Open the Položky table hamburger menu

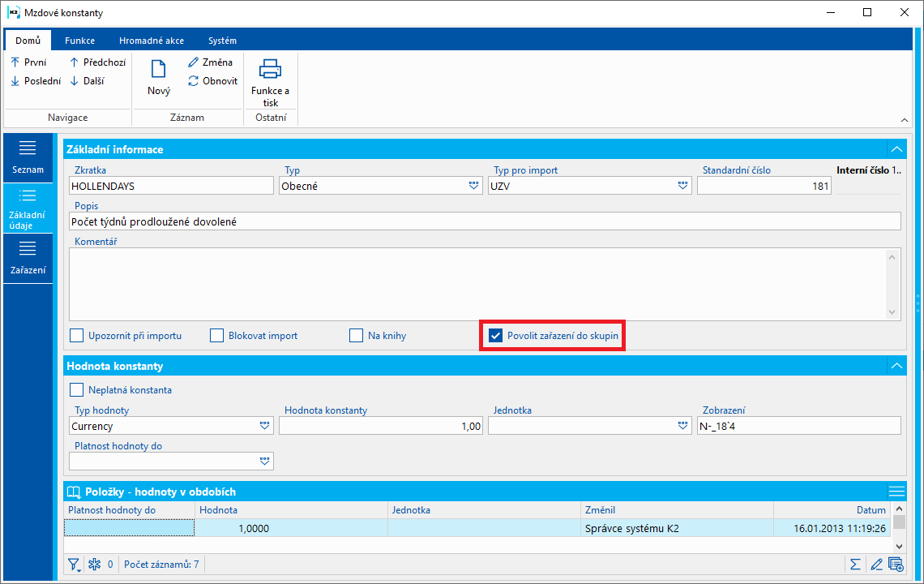click(x=896, y=492)
